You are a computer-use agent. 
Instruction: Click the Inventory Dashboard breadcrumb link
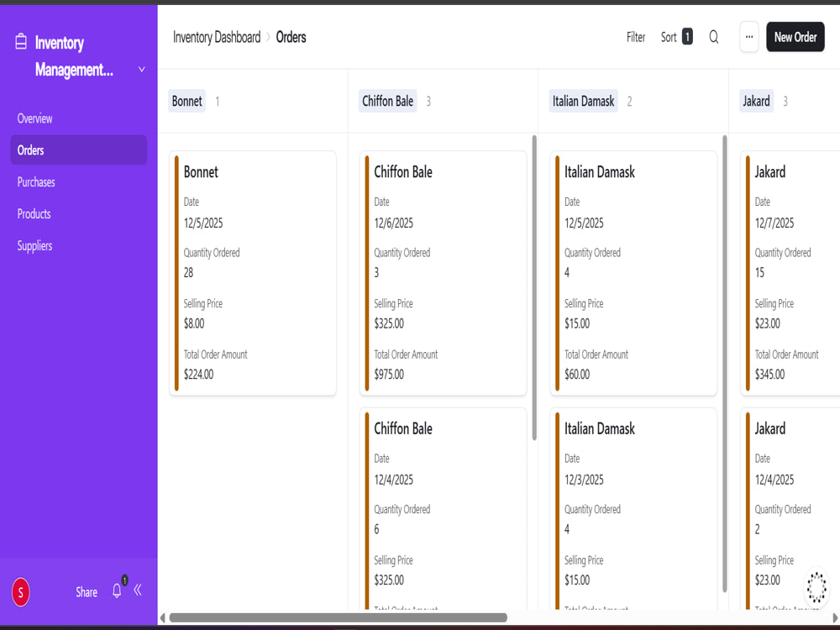[217, 37]
